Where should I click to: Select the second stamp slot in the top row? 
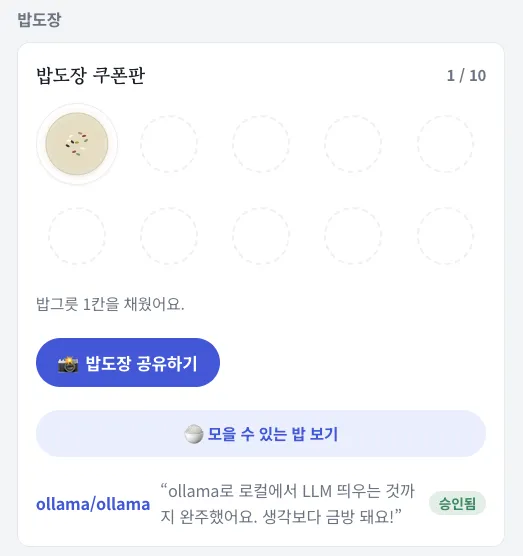[169, 144]
